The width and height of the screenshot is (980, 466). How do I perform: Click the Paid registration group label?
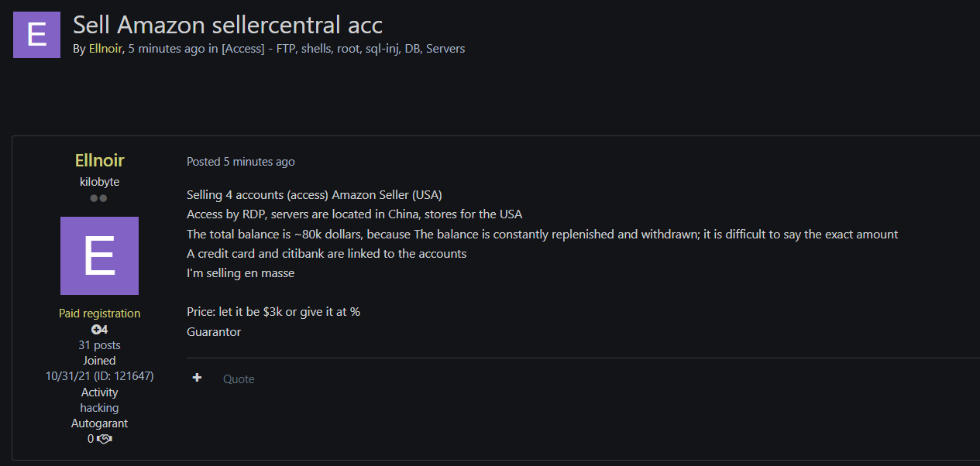99,314
